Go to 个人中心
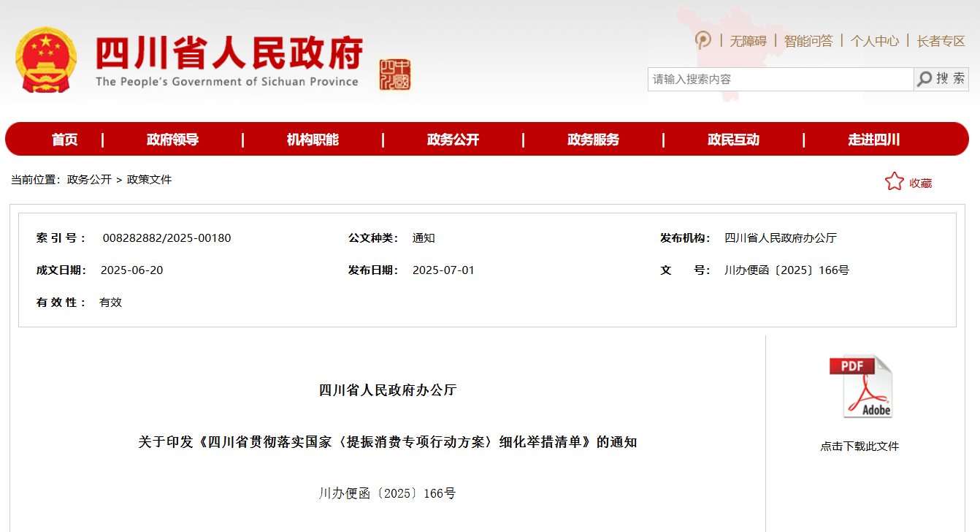This screenshot has width=980, height=532. [x=875, y=41]
